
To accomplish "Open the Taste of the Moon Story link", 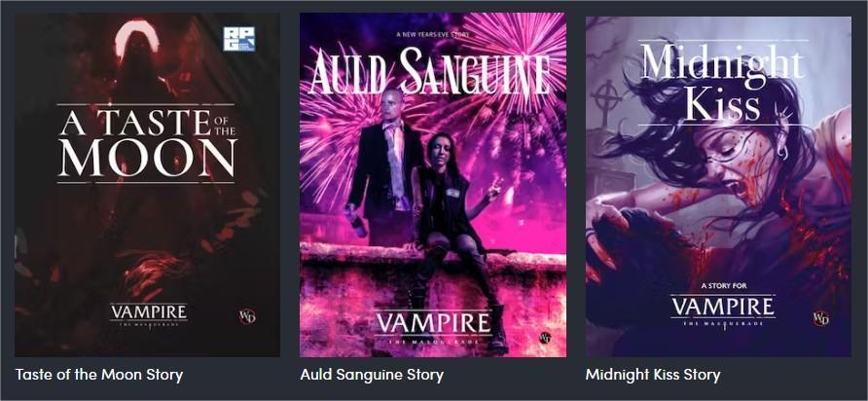I will point(99,375).
